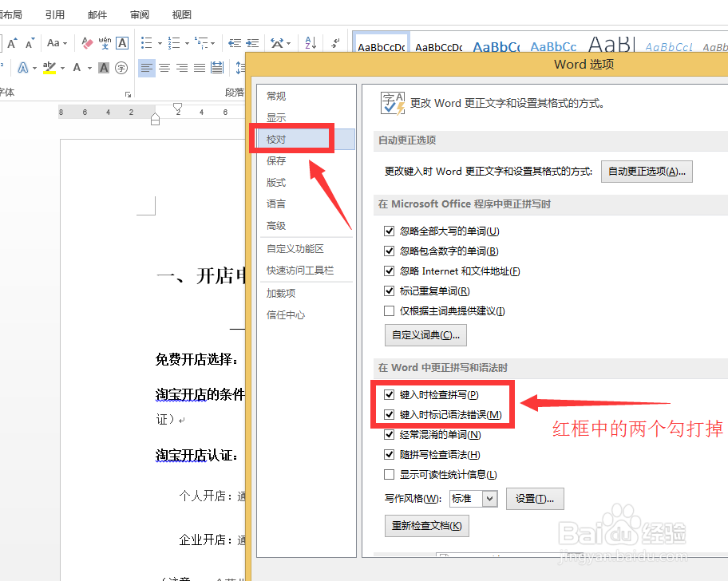Apply font color A icon
Image resolution: width=728 pixels, height=581 pixels.
click(x=77, y=68)
